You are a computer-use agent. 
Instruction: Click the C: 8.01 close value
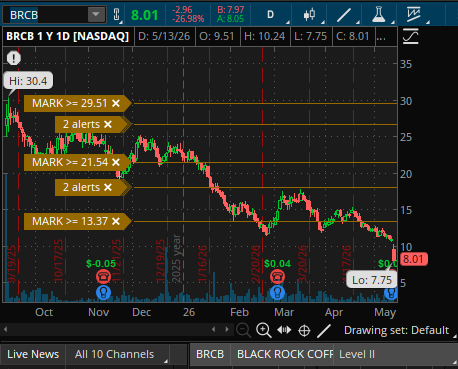pos(353,36)
